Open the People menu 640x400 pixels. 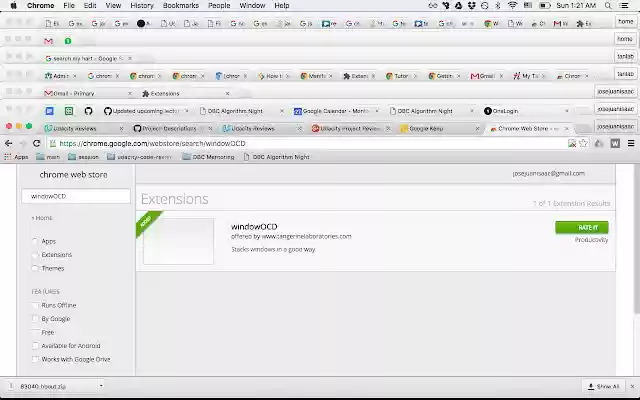219,5
